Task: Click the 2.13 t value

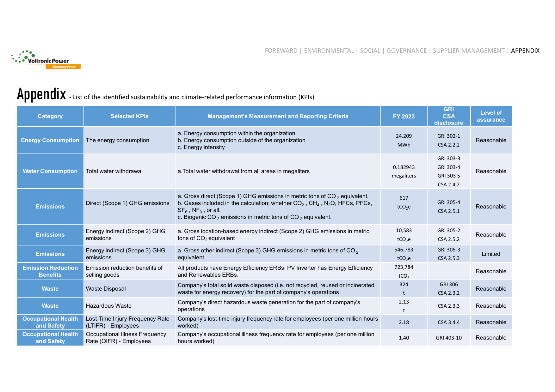Action: (x=404, y=306)
